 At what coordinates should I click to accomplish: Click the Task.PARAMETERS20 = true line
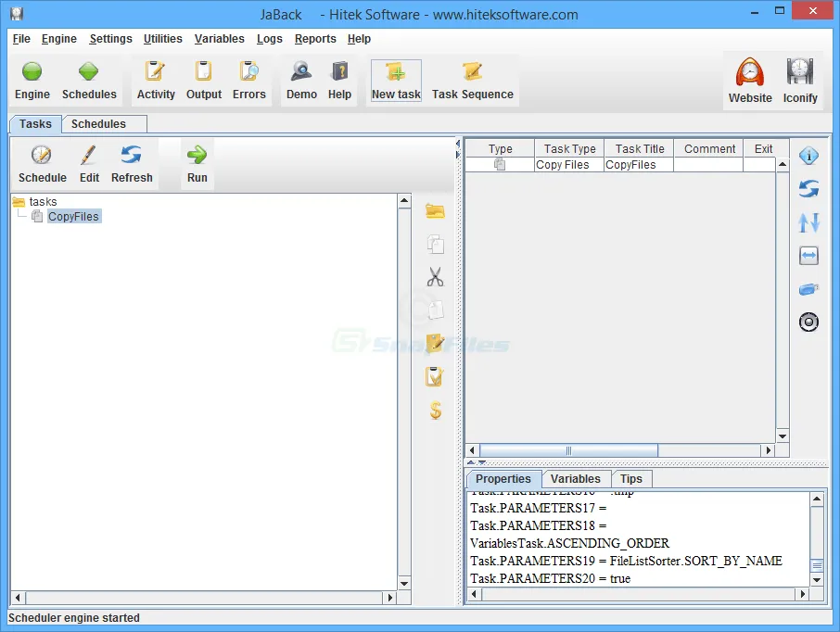(550, 578)
